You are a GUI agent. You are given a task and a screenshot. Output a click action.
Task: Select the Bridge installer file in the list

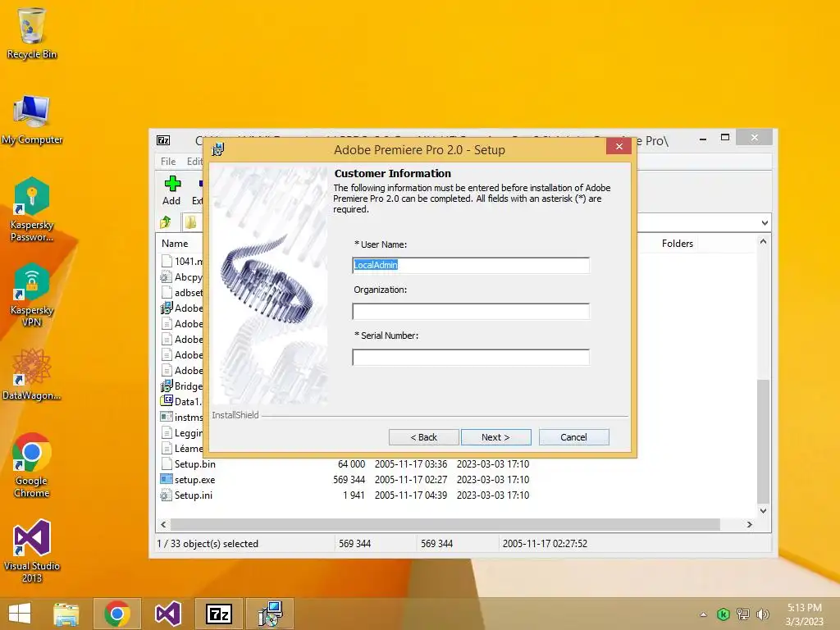click(182, 386)
